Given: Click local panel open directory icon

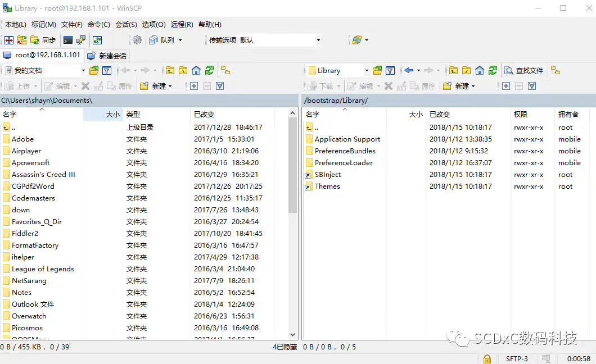Looking at the screenshot, I should click(x=94, y=70).
